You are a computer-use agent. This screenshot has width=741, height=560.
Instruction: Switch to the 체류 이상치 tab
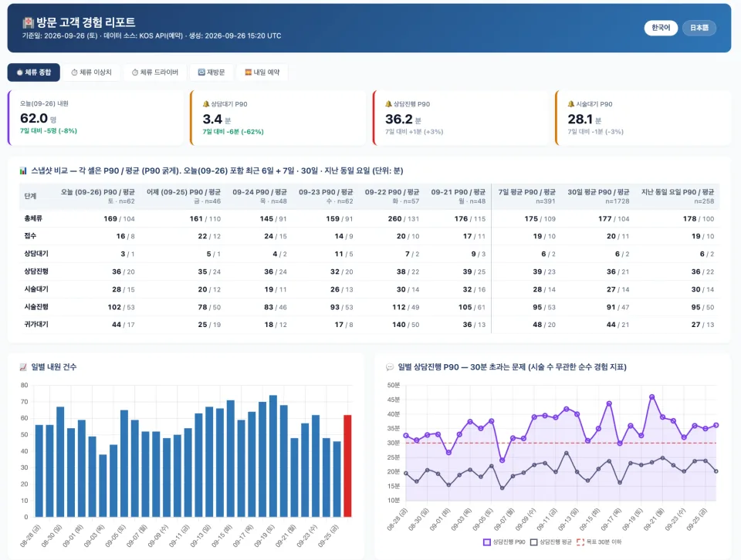[x=91, y=73]
